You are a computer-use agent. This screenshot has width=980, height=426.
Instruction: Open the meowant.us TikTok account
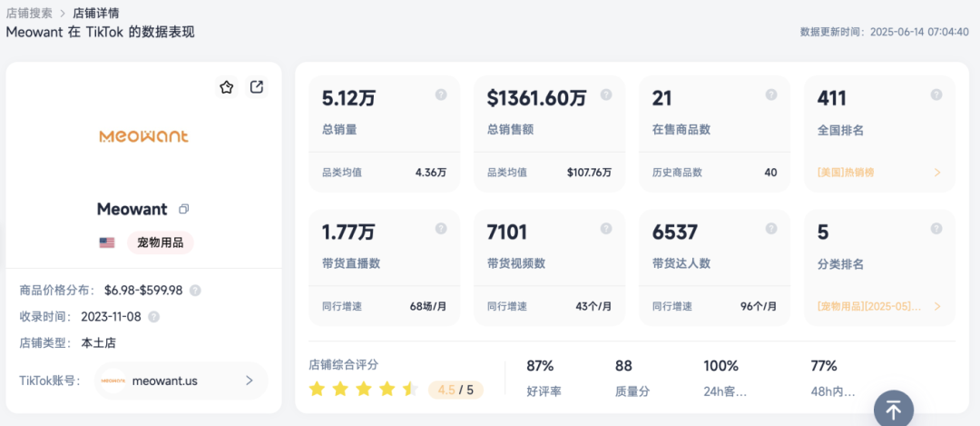181,381
